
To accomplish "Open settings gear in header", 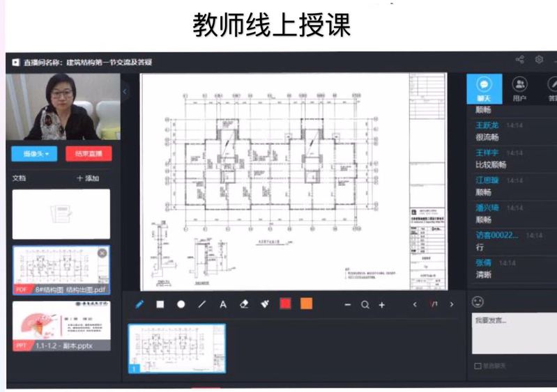I will coord(539,60).
